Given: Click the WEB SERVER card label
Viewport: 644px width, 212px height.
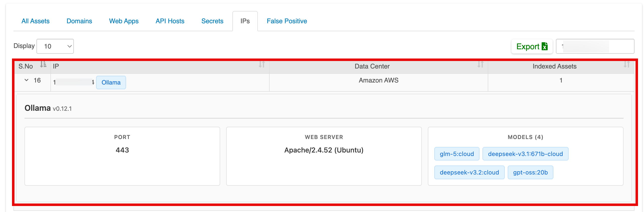Looking at the screenshot, I should point(324,137).
